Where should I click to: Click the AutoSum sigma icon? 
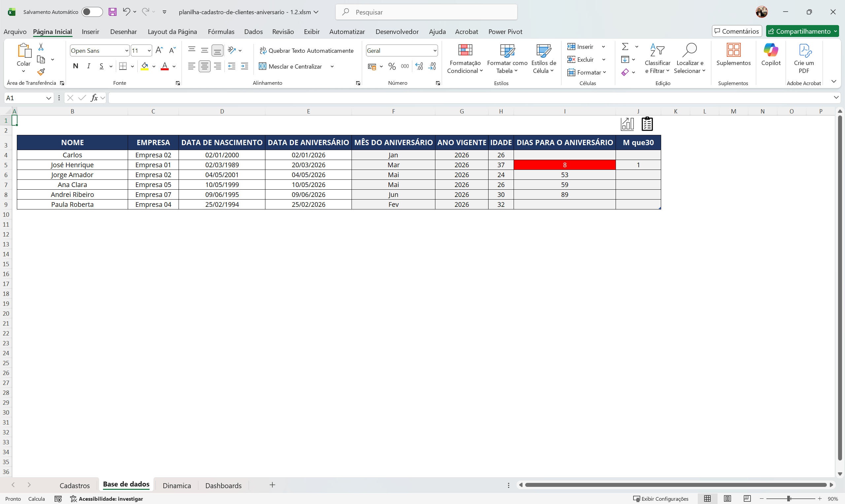[x=625, y=47]
